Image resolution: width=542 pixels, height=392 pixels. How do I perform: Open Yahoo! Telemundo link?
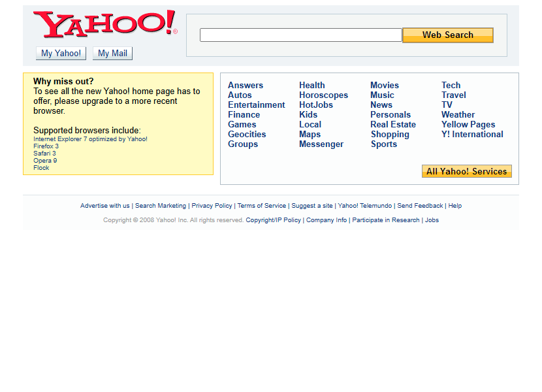(x=365, y=206)
